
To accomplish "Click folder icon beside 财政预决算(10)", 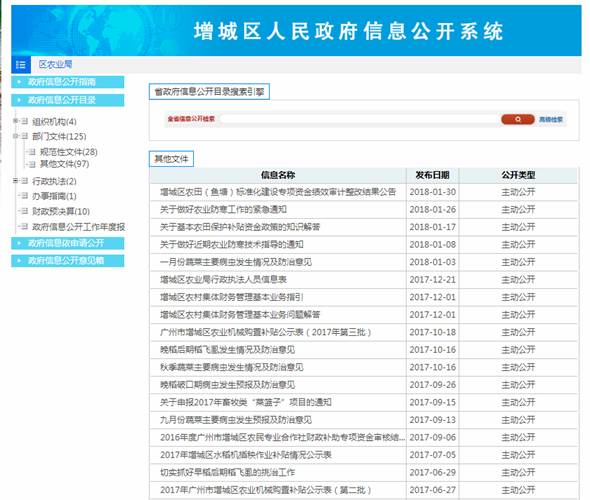I will tap(25, 211).
